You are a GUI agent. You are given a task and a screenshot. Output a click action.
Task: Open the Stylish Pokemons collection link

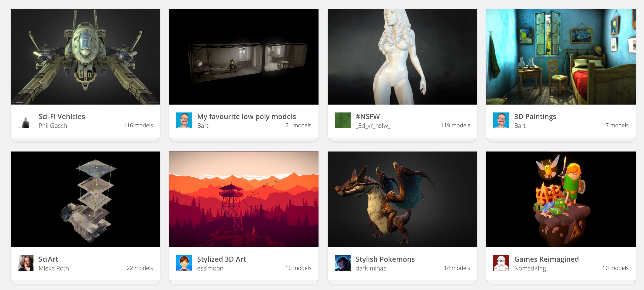click(x=385, y=259)
